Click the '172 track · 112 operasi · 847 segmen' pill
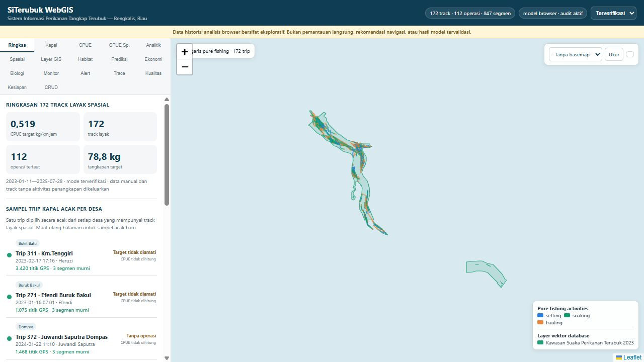The width and height of the screenshot is (644, 362). pyautogui.click(x=470, y=14)
